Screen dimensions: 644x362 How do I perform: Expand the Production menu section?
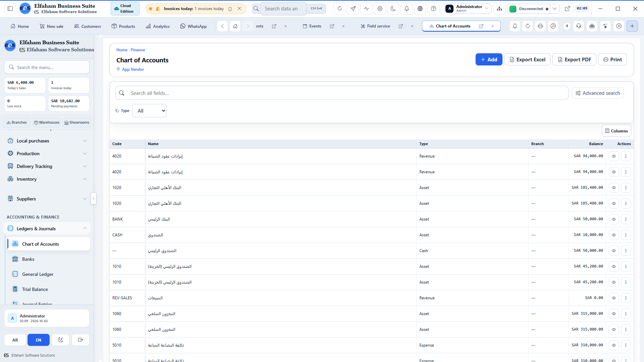pyautogui.click(x=47, y=154)
